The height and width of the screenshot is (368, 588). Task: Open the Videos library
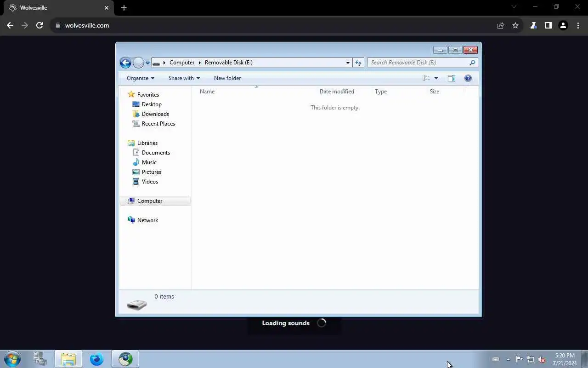point(150,182)
